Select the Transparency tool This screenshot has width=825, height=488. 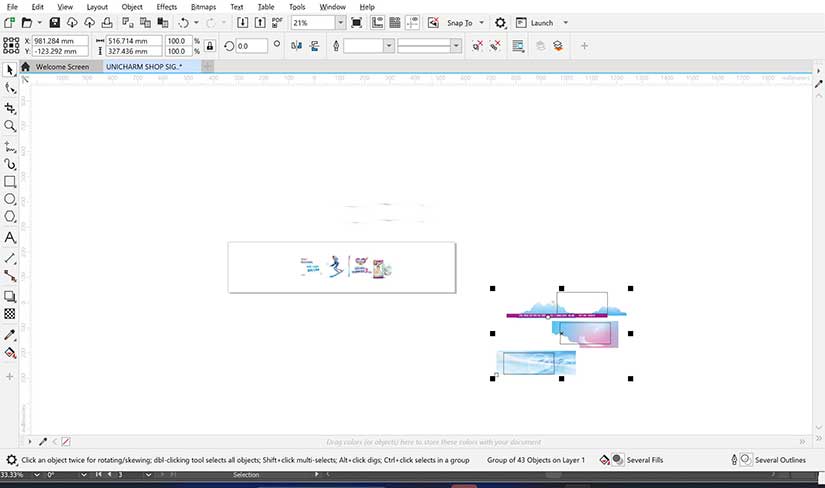(9, 314)
